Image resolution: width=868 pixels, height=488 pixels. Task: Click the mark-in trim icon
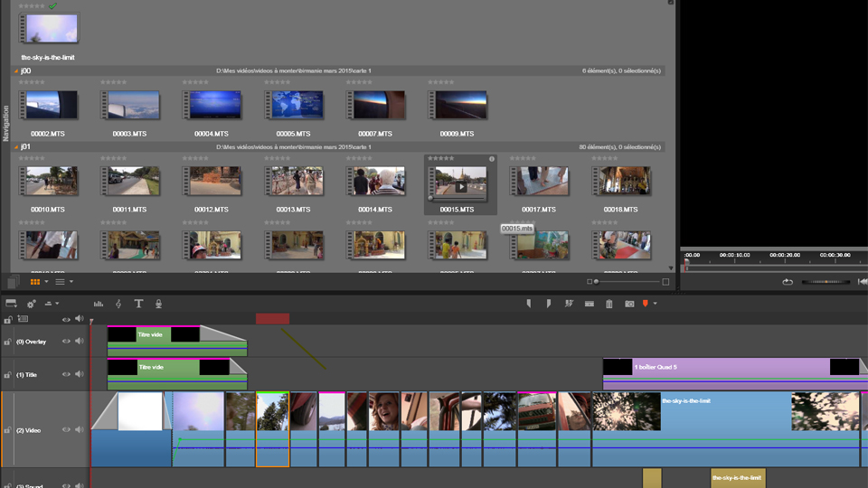pyautogui.click(x=529, y=304)
